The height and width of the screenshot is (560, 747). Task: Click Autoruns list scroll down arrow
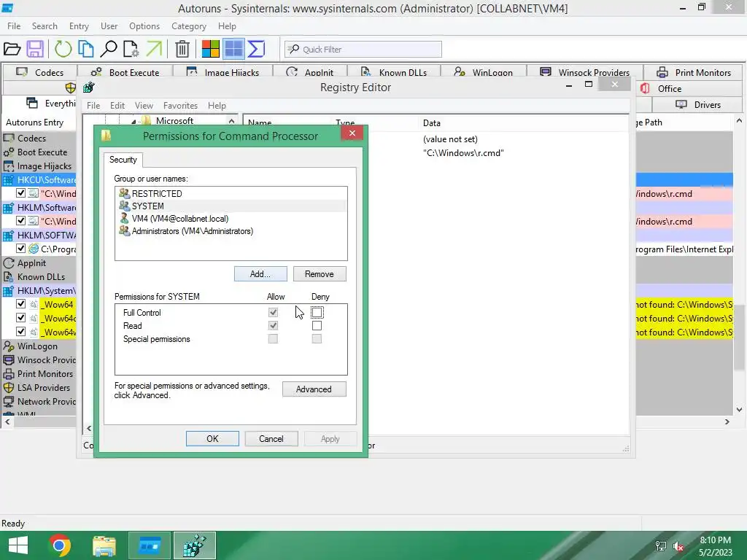click(739, 410)
